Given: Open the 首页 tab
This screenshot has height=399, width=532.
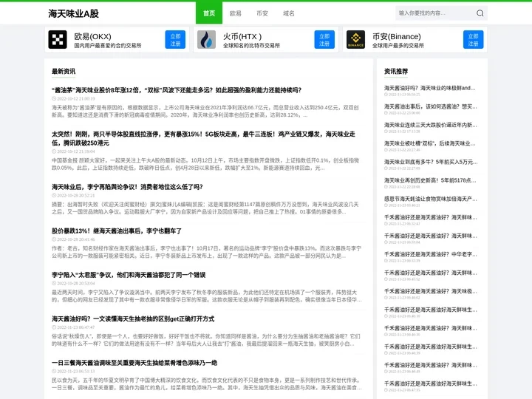Looking at the screenshot, I should click(209, 13).
